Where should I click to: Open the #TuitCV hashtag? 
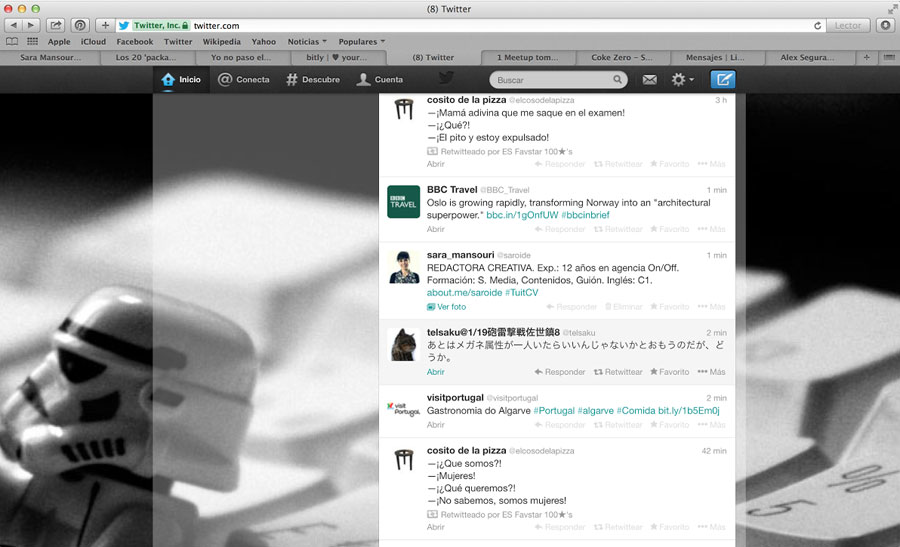tap(521, 293)
